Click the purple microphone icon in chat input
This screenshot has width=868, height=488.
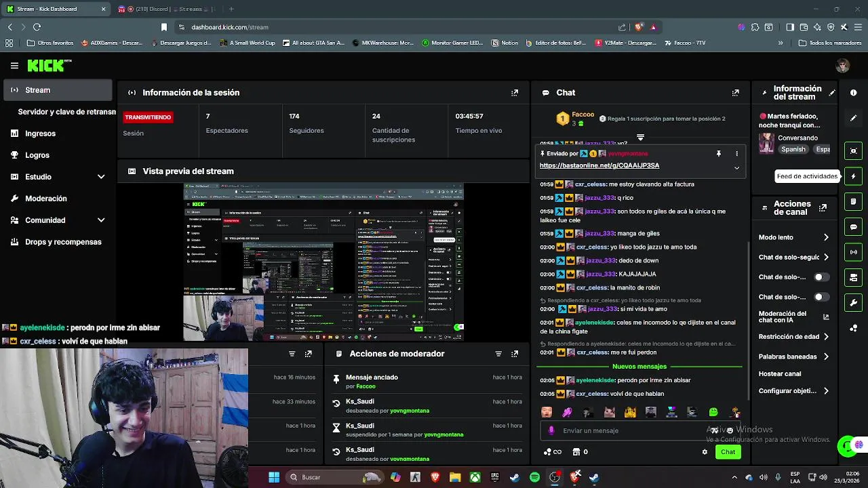[551, 430]
